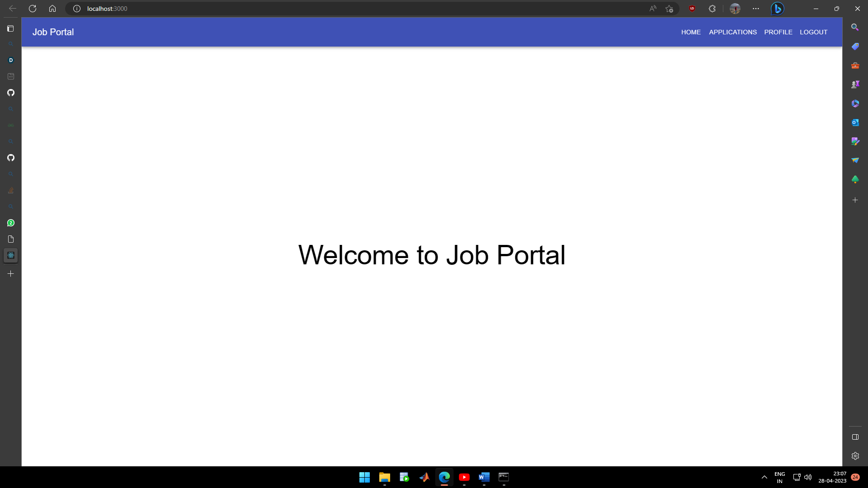The image size is (868, 488).
Task: Open the Image Creator sidebar icon
Action: [855, 141]
